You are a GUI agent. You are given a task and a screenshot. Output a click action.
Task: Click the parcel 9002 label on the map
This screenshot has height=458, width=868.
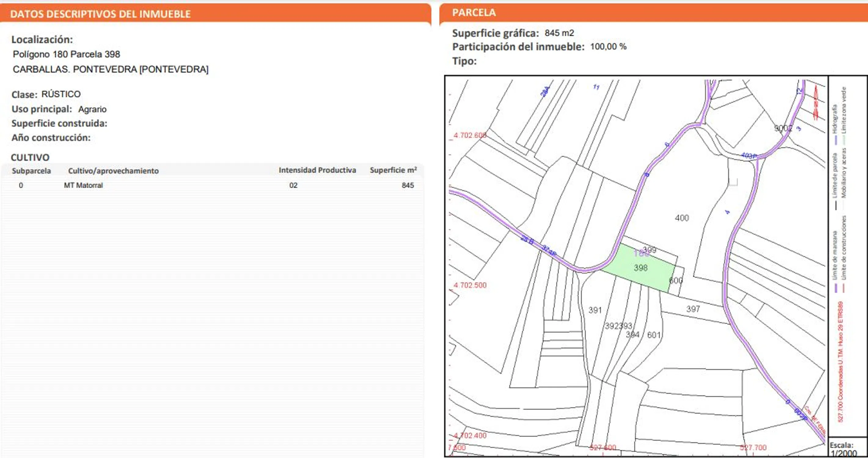coord(783,128)
